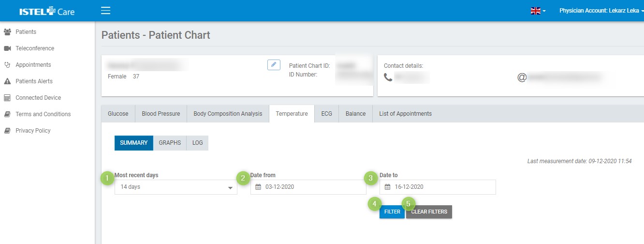Click the Connected Device calculator icon
Viewport: 644px width, 244px height.
[x=7, y=98]
